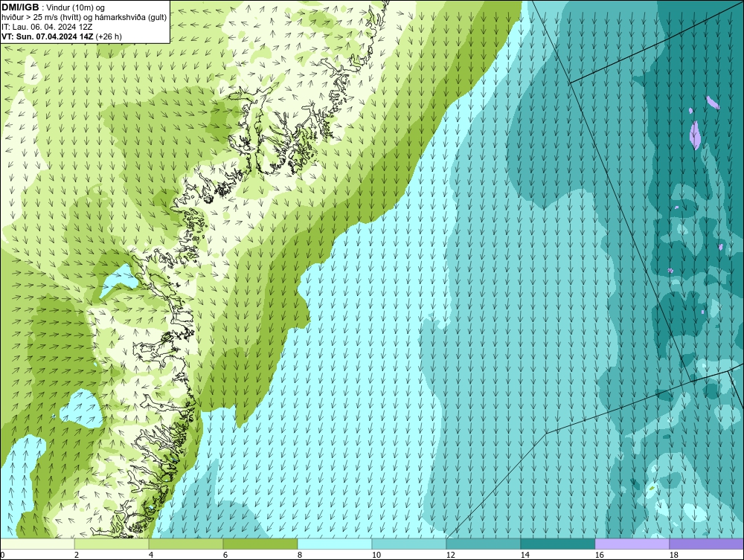Click the large elongated purple high-wind patch

pos(695,135)
